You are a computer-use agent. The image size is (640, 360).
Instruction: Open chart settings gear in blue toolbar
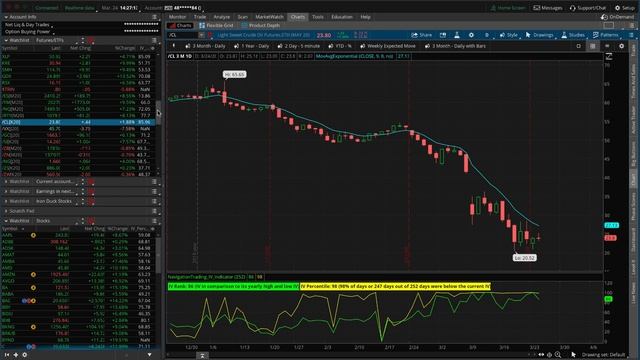pos(471,35)
